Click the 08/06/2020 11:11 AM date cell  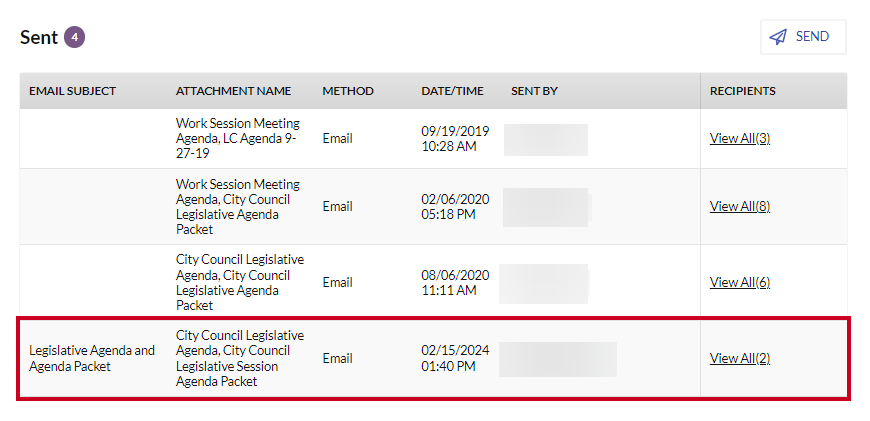point(455,282)
